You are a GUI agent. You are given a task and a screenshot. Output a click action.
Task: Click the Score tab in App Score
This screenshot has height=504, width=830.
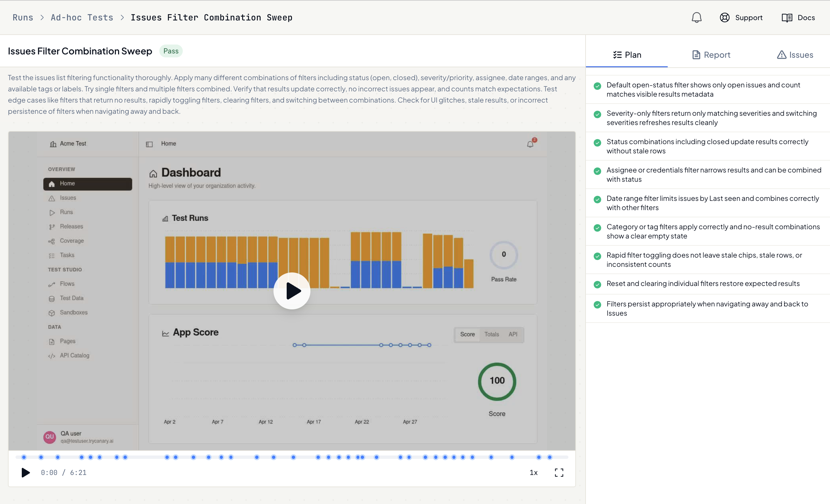click(467, 334)
